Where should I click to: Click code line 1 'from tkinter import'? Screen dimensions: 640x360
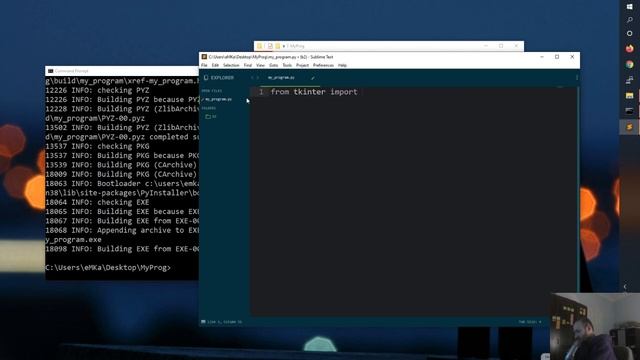click(314, 92)
